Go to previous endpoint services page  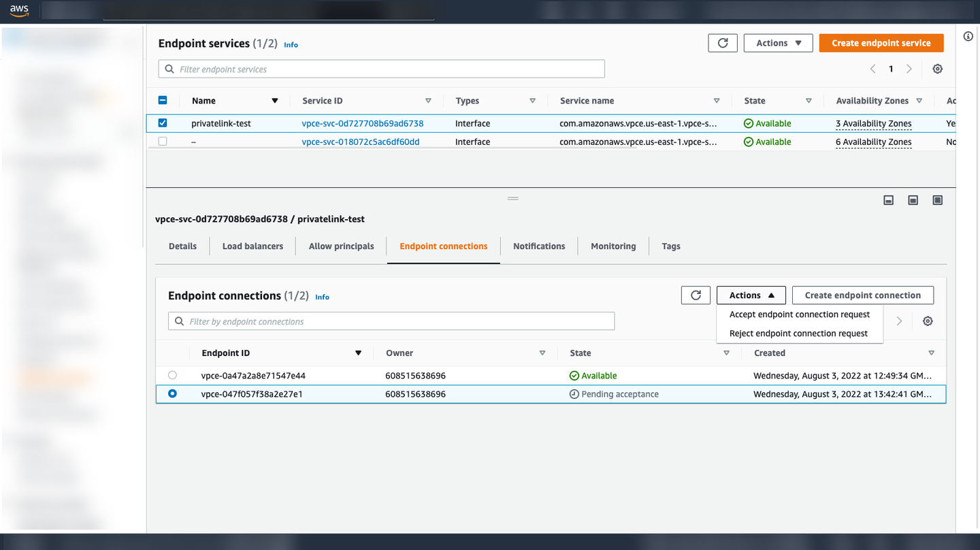click(x=873, y=69)
